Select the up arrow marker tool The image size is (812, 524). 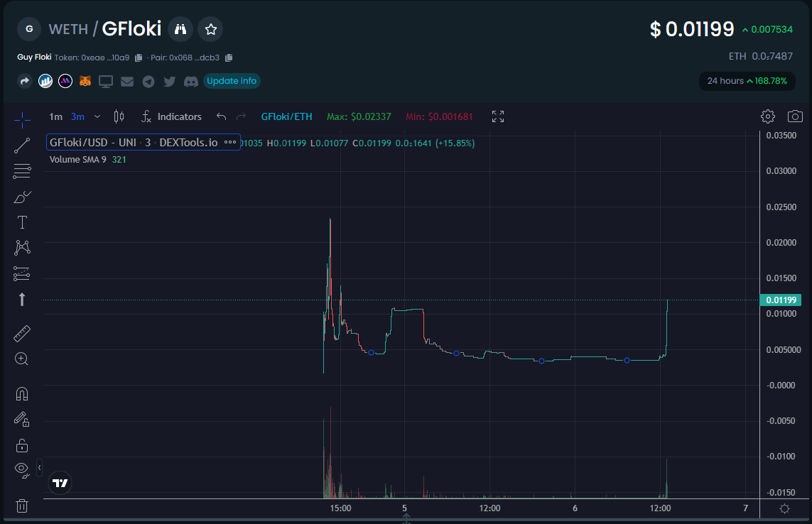coord(22,300)
